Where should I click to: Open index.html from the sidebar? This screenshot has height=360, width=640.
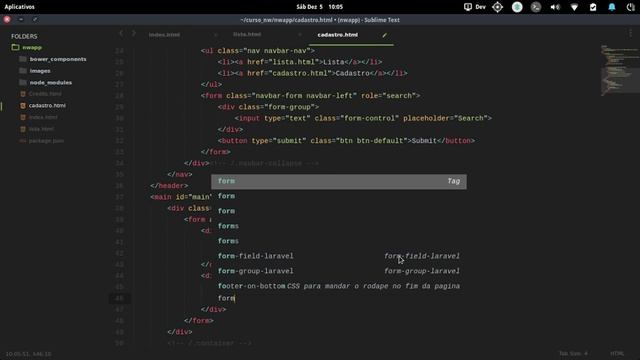click(43, 117)
